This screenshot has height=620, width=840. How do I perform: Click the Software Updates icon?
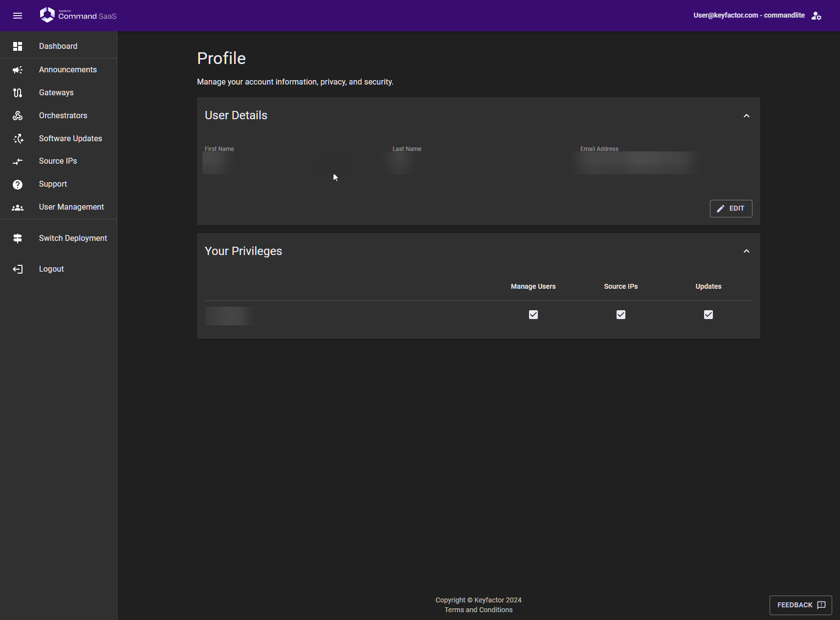pyautogui.click(x=18, y=139)
